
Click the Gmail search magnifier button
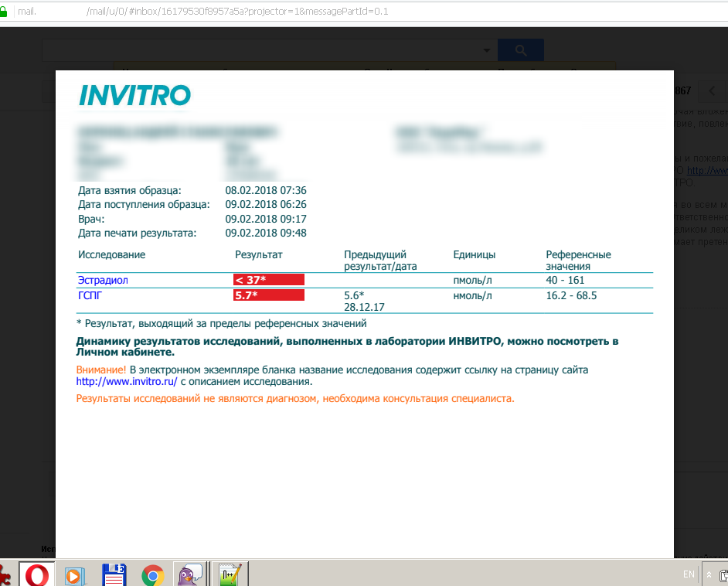click(x=520, y=50)
